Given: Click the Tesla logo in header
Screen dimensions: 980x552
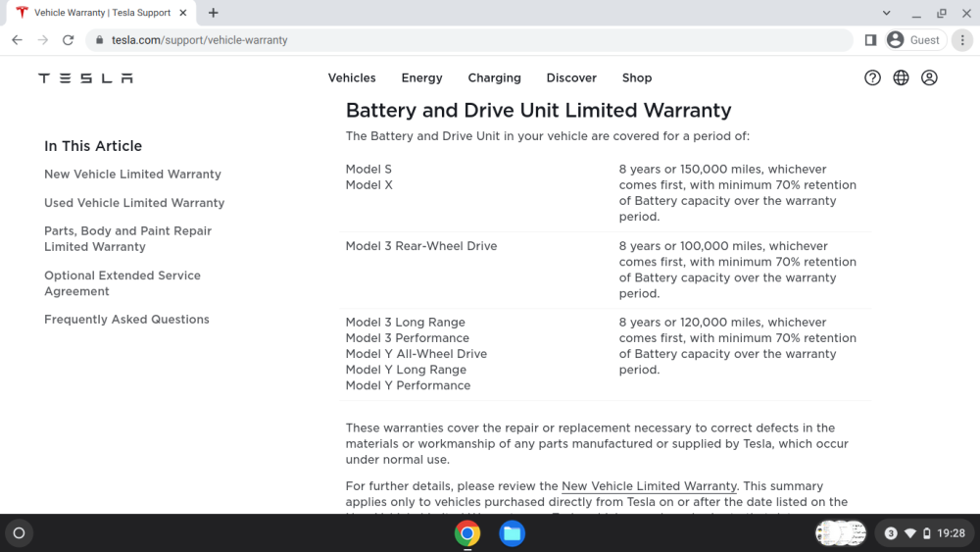Looking at the screenshot, I should [85, 78].
